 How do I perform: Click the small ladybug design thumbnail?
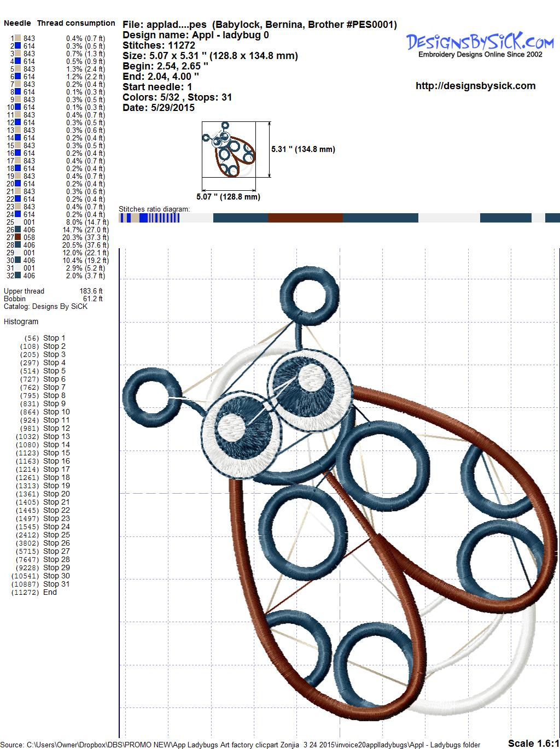click(229, 150)
